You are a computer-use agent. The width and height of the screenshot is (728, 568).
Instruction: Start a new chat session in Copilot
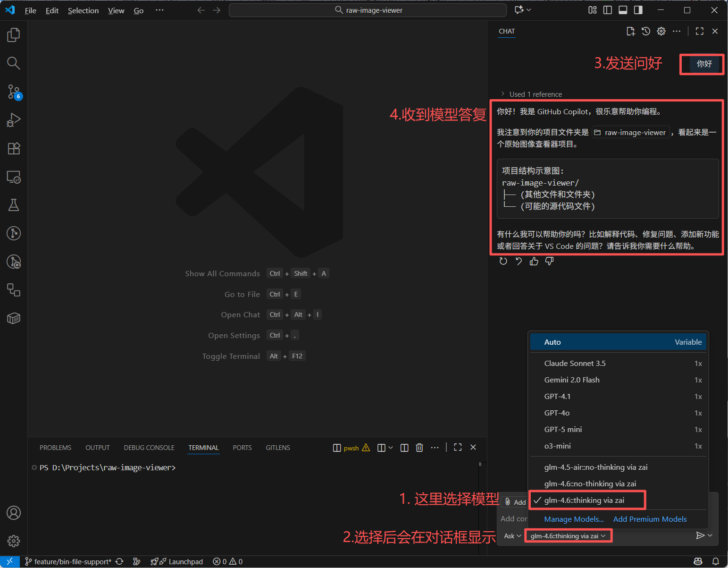coord(631,31)
